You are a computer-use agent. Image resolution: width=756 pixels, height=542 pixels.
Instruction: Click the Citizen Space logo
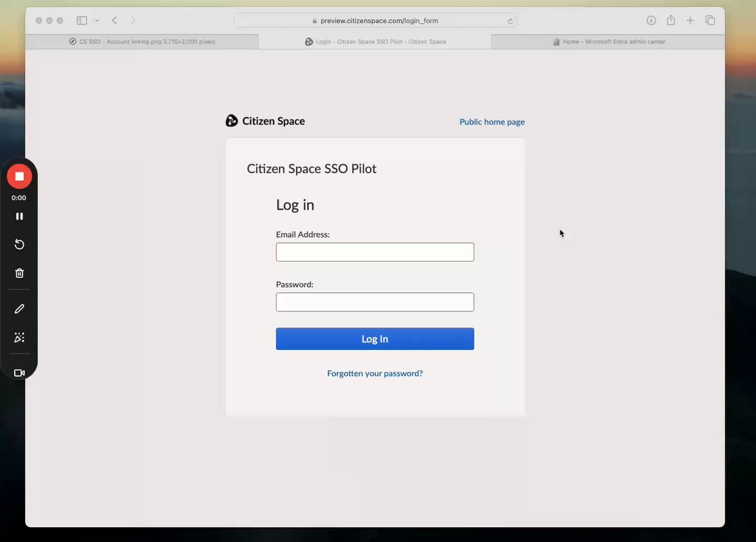tap(265, 121)
